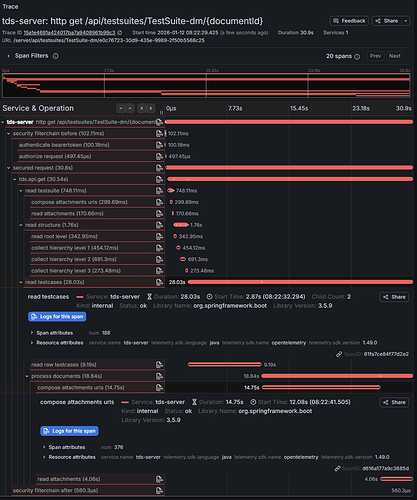Open logs icon for read raw testcases row
Screen dimensions: 417x500
click(x=159, y=365)
